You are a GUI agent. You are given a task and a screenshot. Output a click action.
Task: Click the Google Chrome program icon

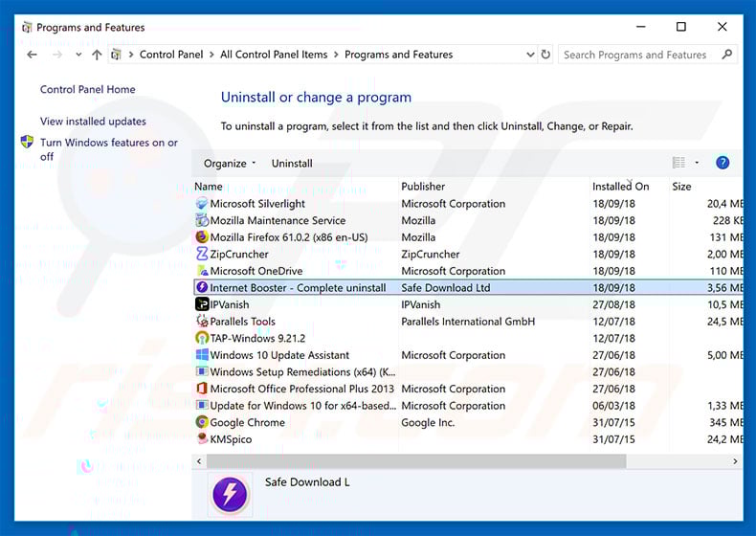point(202,422)
